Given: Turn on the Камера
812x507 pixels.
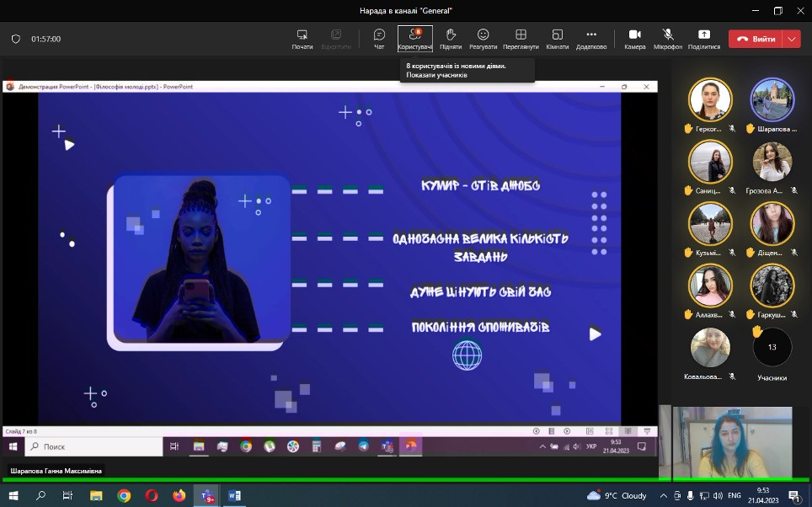Looking at the screenshot, I should (x=635, y=39).
